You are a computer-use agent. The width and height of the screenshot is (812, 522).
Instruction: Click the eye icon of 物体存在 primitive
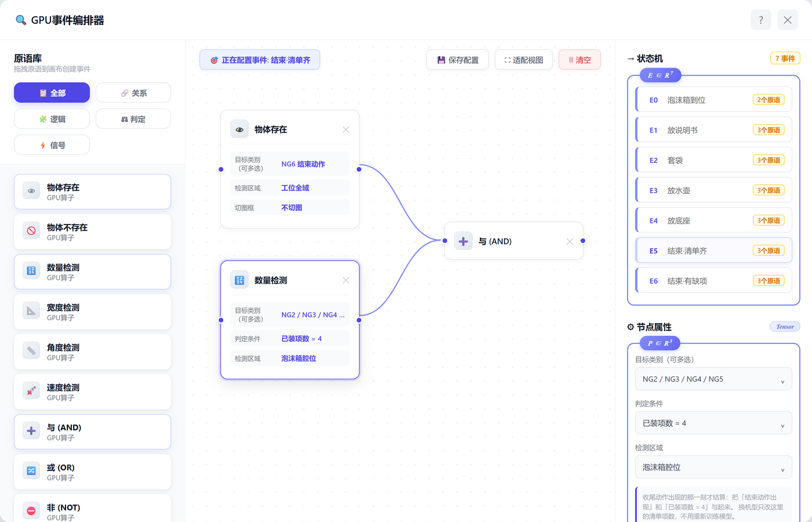tap(31, 190)
